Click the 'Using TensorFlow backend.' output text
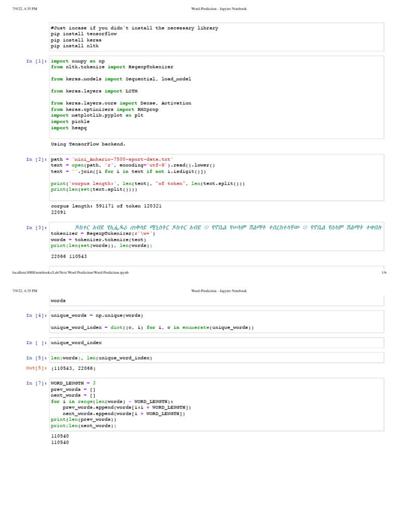 [x=88, y=144]
